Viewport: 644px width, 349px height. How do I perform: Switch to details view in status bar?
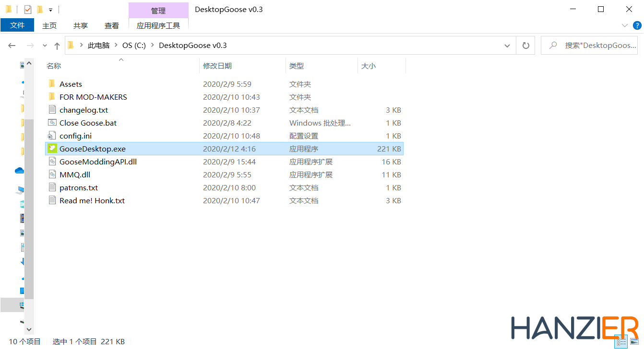click(622, 342)
